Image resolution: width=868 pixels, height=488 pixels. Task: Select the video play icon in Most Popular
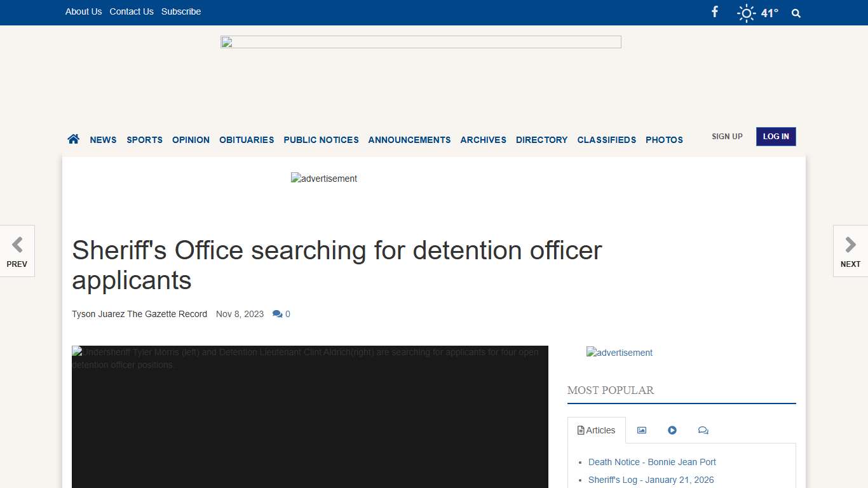(672, 430)
